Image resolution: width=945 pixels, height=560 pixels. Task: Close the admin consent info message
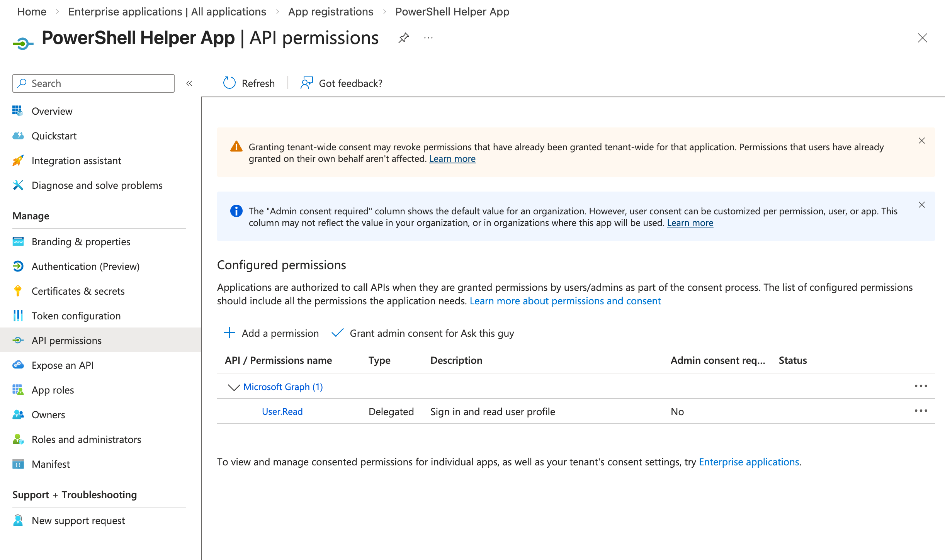922,205
